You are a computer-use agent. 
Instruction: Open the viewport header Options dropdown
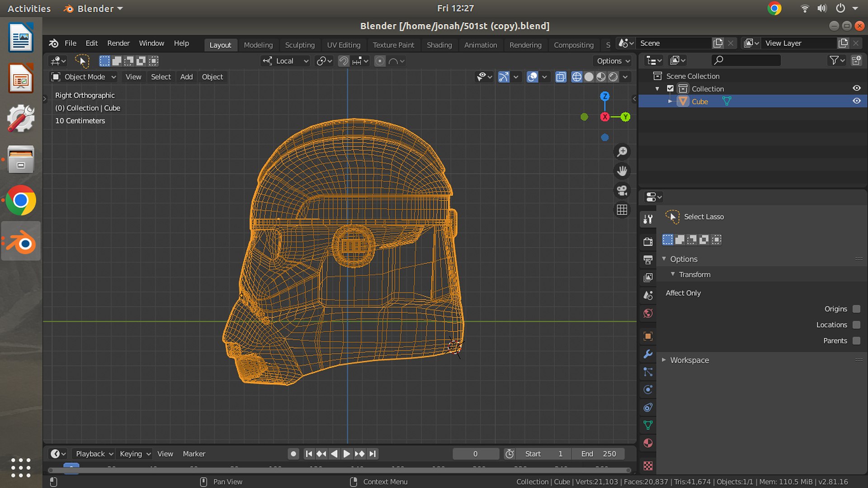point(613,61)
